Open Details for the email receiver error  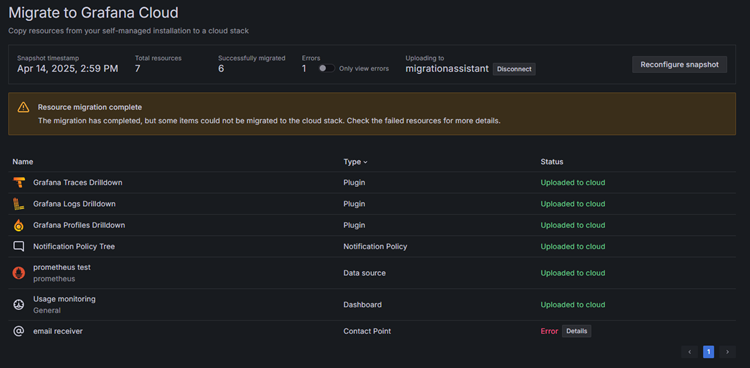click(576, 331)
